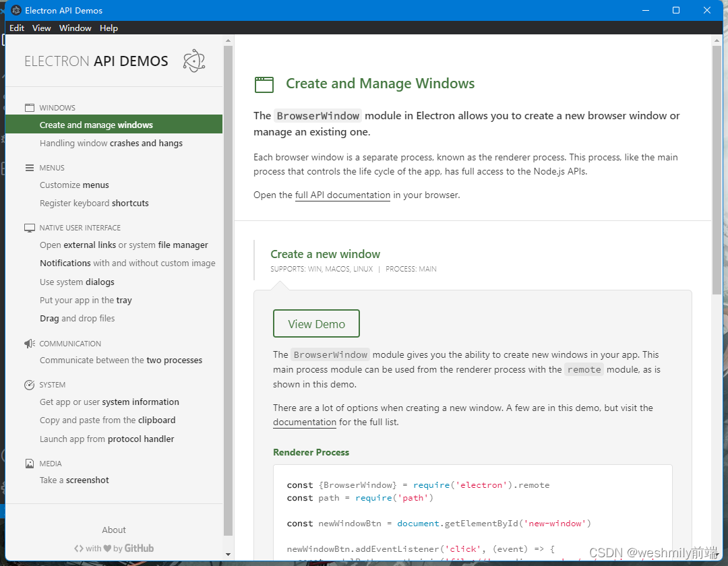Open Communicate between the two processes
This screenshot has height=566, width=728.
121,360
